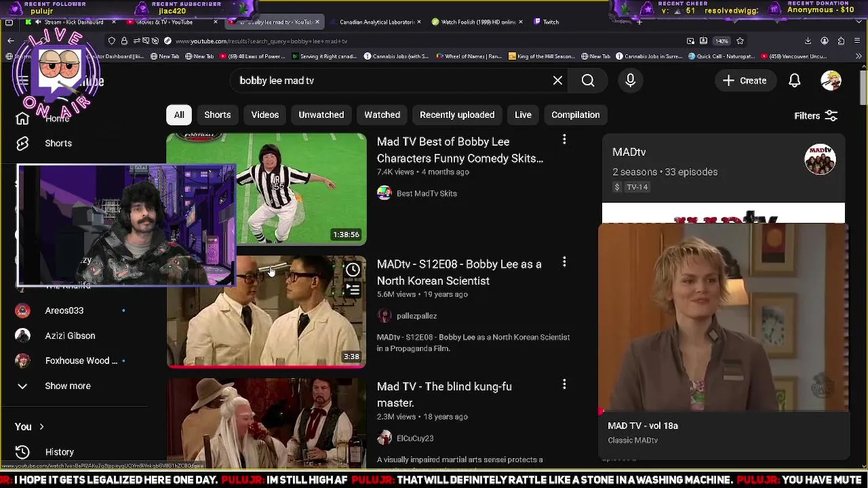Open the MADtv show card title
This screenshot has height=488, width=868.
point(629,152)
